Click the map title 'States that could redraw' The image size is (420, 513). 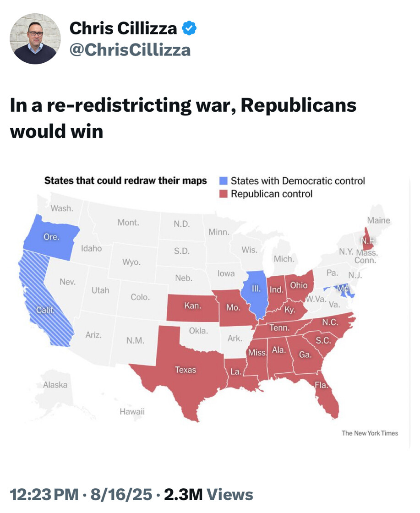125,180
